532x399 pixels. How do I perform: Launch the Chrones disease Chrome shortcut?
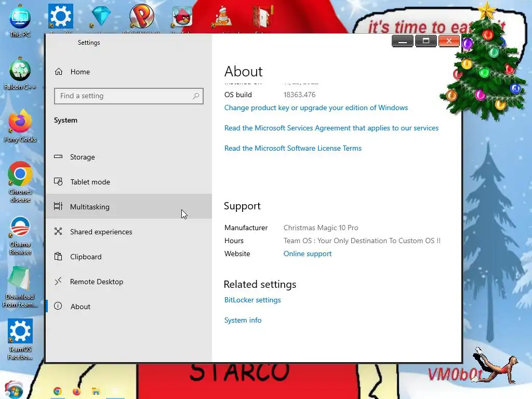(x=20, y=182)
